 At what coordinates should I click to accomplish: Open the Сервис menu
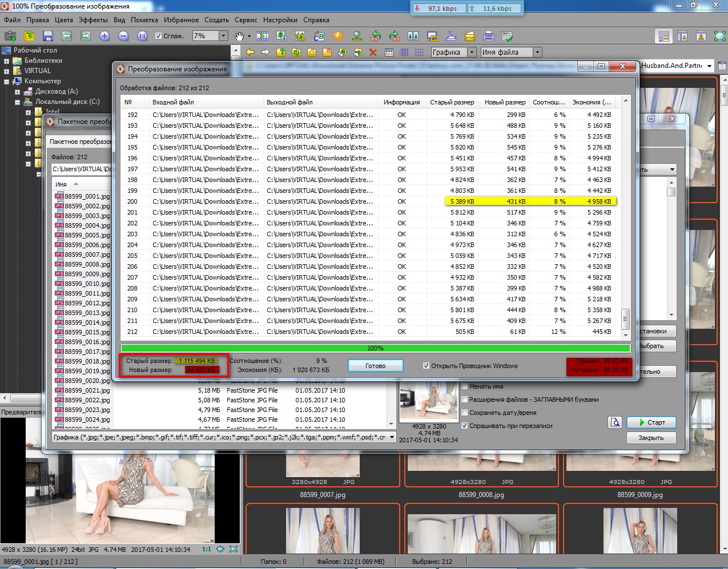click(246, 20)
